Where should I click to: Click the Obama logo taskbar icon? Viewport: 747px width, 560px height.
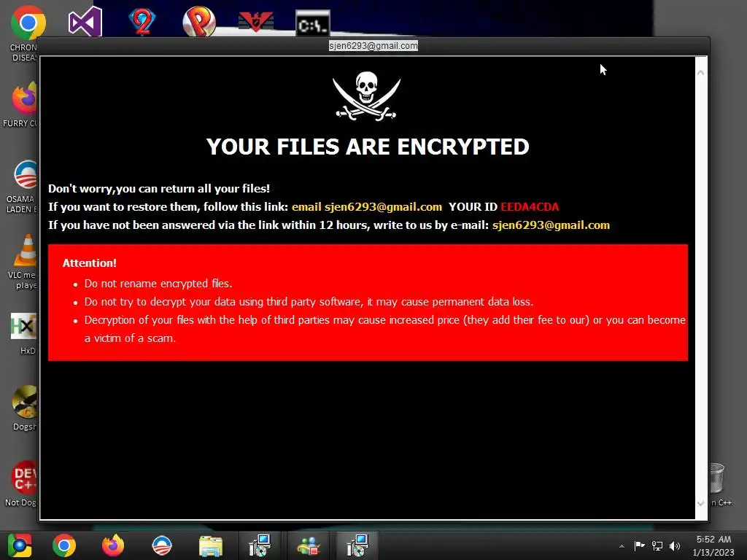click(x=161, y=545)
